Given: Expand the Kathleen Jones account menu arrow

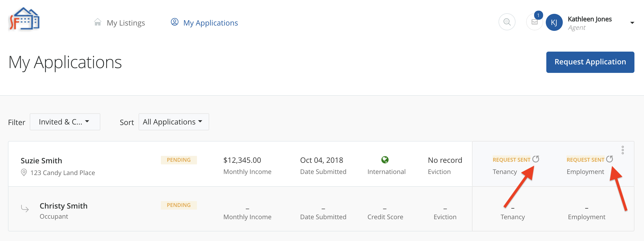Looking at the screenshot, I should [x=632, y=23].
